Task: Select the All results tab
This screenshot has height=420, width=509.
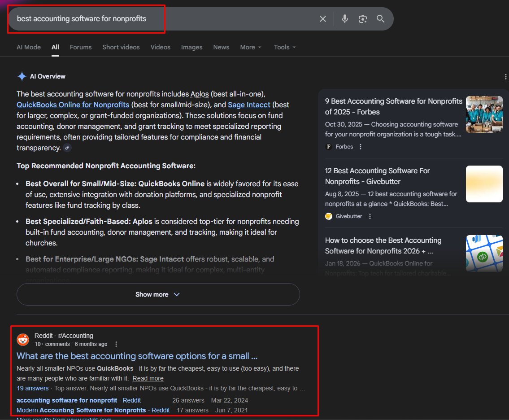Action: 55,47
